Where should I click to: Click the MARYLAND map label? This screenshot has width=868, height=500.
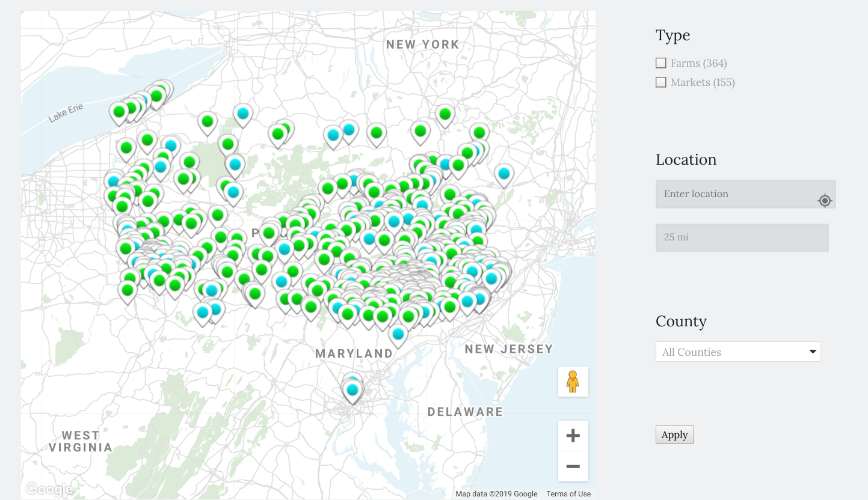[x=354, y=353]
